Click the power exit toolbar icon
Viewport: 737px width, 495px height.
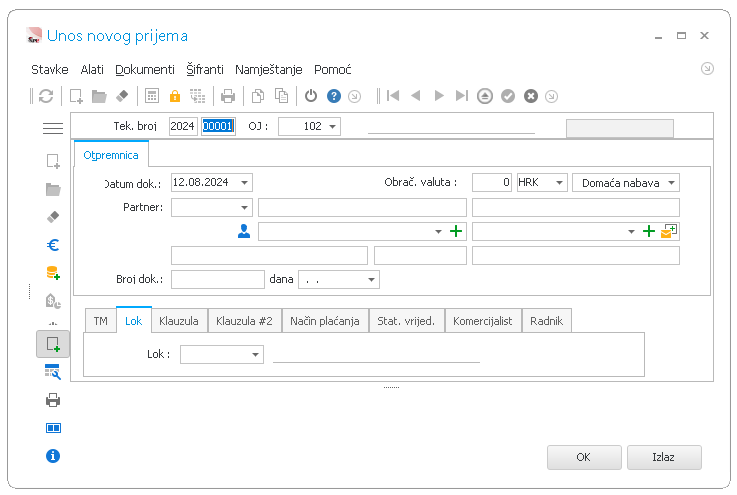[311, 96]
